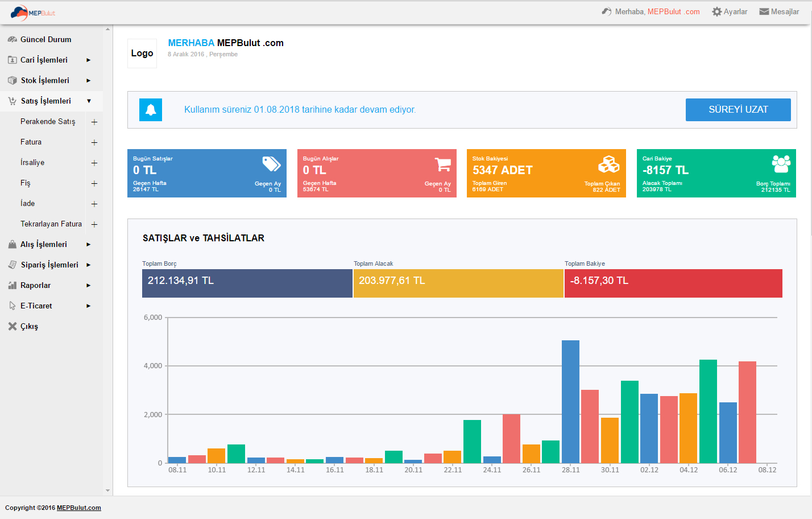Expand the Sipariş İşlemleri submenu arrow
This screenshot has height=519, width=812.
[88, 265]
